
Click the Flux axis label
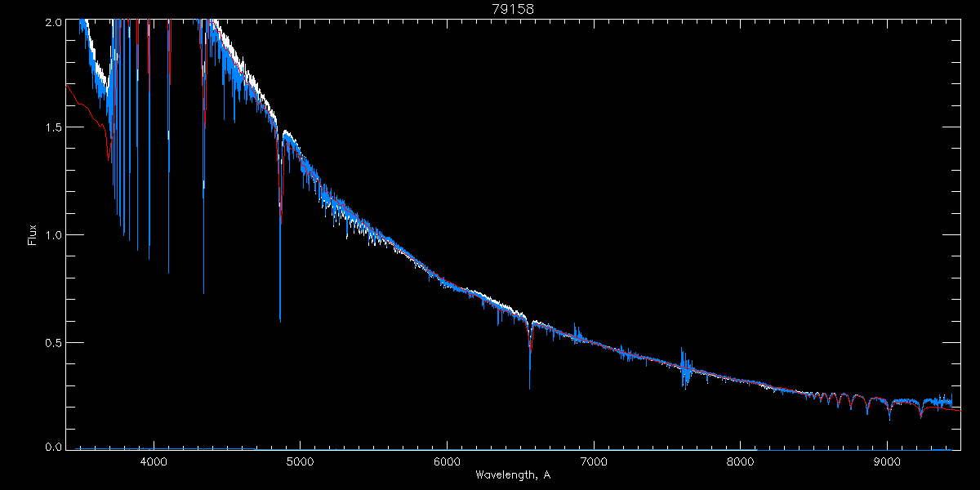33,234
